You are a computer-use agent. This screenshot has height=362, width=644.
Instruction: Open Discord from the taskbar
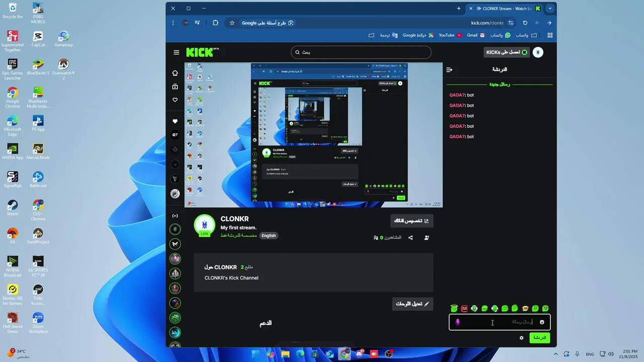359,354
